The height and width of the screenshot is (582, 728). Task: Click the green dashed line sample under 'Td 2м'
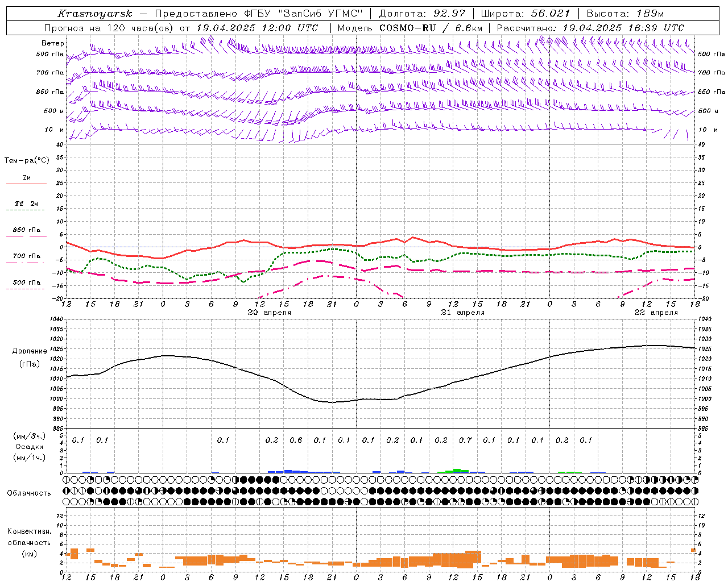(x=25, y=210)
